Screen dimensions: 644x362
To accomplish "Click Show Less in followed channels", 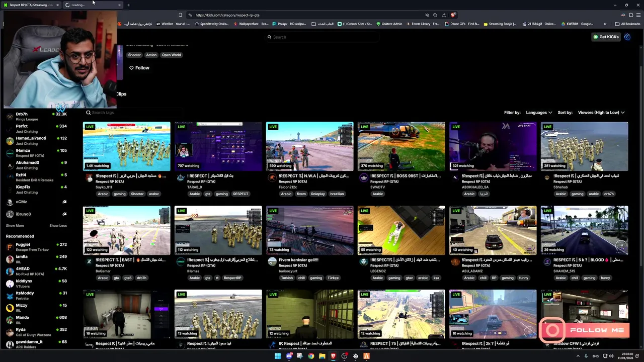I will click(x=58, y=226).
